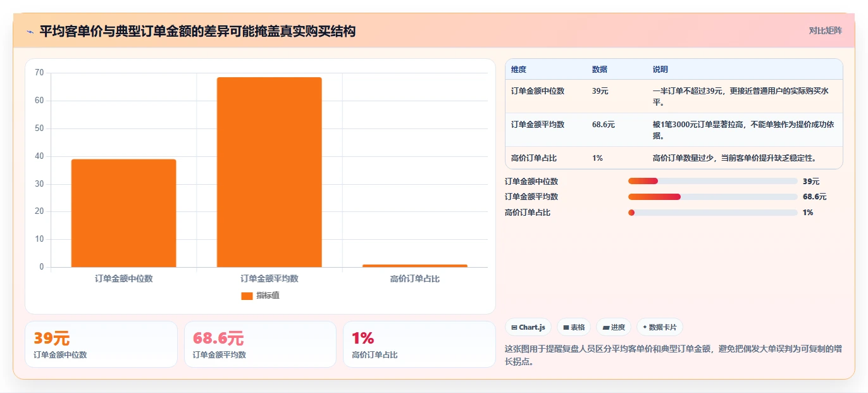This screenshot has height=393, width=868.
Task: Click the 68.6元 data card
Action: click(x=260, y=344)
